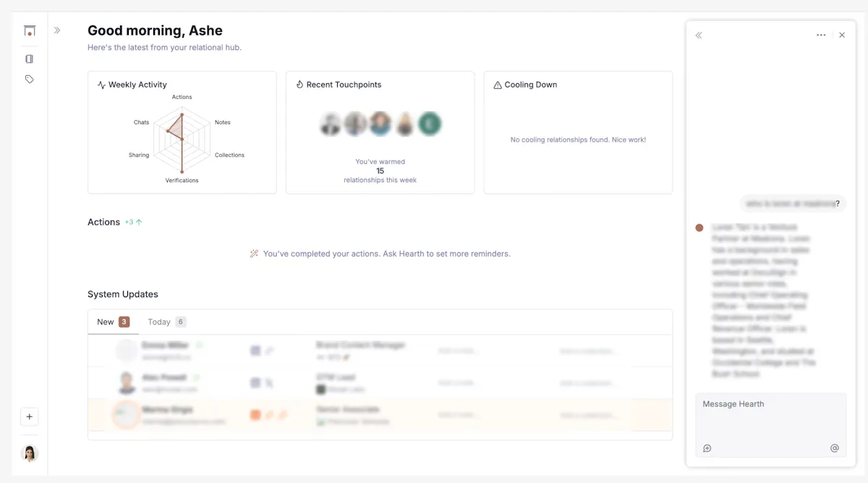Click the "No cooling relationships found" message

click(x=578, y=140)
